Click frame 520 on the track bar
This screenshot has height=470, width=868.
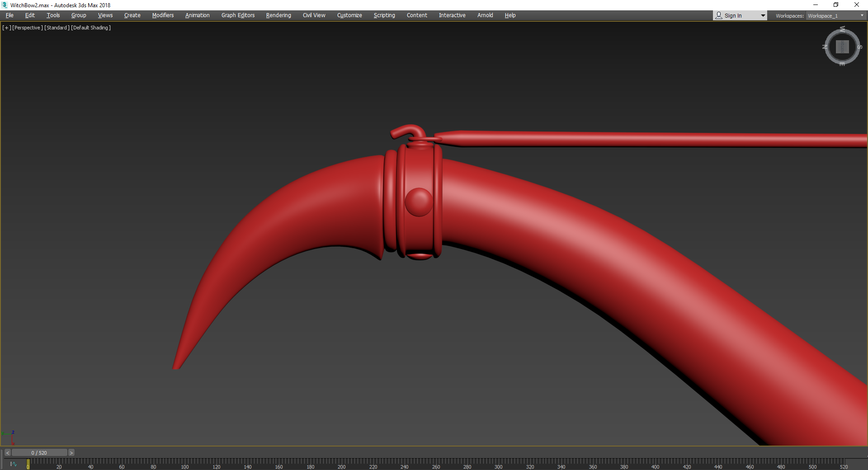844,464
